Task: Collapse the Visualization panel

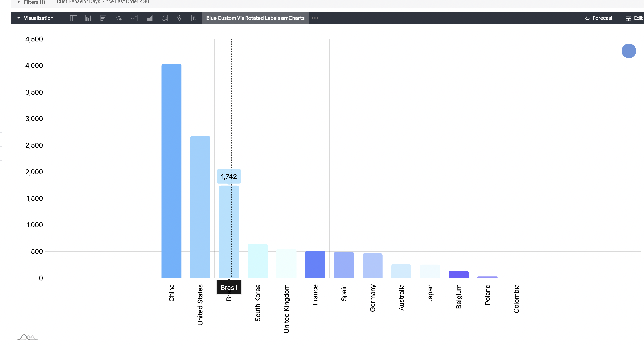Action: pyautogui.click(x=19, y=18)
